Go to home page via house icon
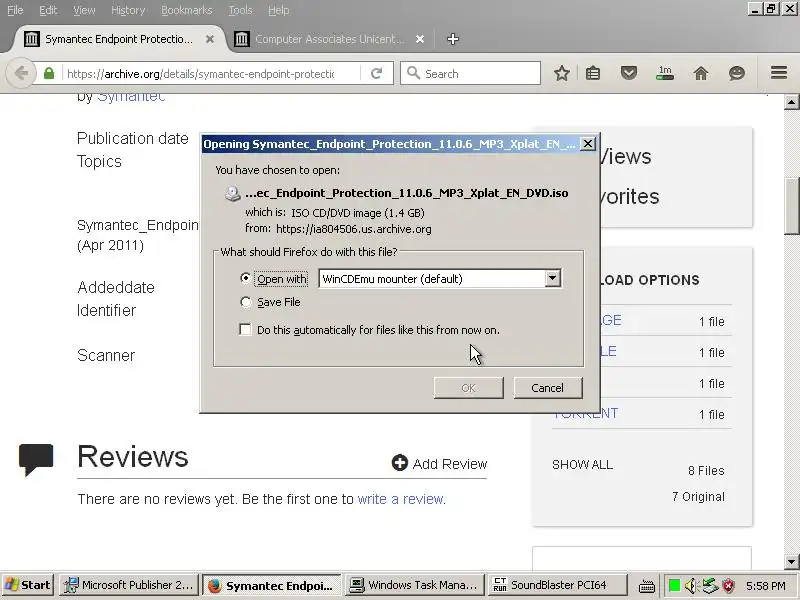Viewport: 800px width, 600px height. (701, 73)
